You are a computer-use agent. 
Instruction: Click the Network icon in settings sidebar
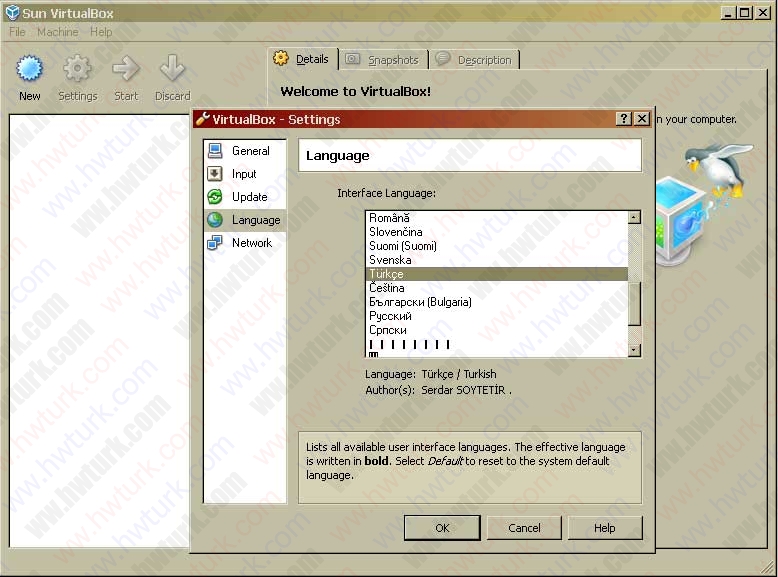pos(215,243)
